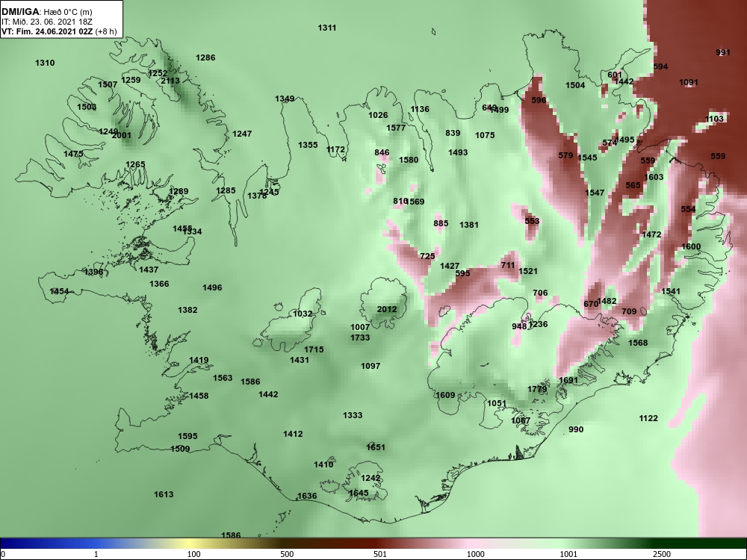
Task: Click the map value 1136
Action: (x=420, y=109)
